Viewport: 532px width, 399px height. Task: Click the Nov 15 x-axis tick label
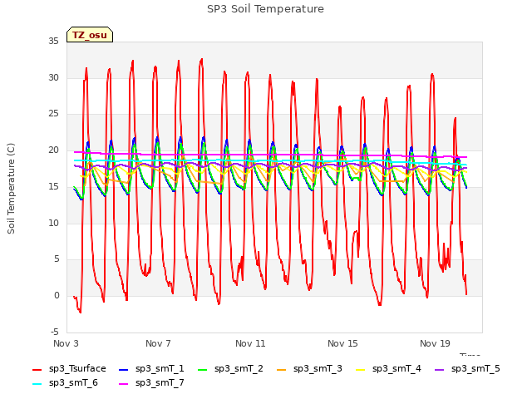click(x=342, y=343)
